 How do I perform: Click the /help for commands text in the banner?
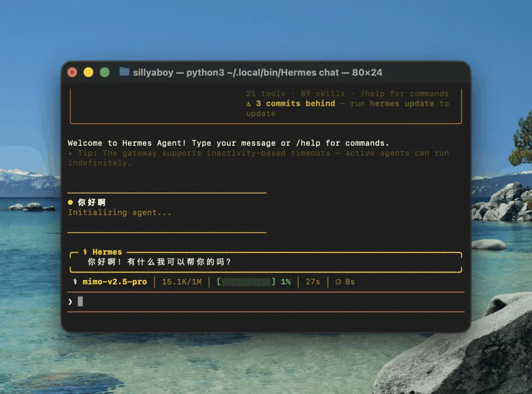pyautogui.click(x=404, y=94)
